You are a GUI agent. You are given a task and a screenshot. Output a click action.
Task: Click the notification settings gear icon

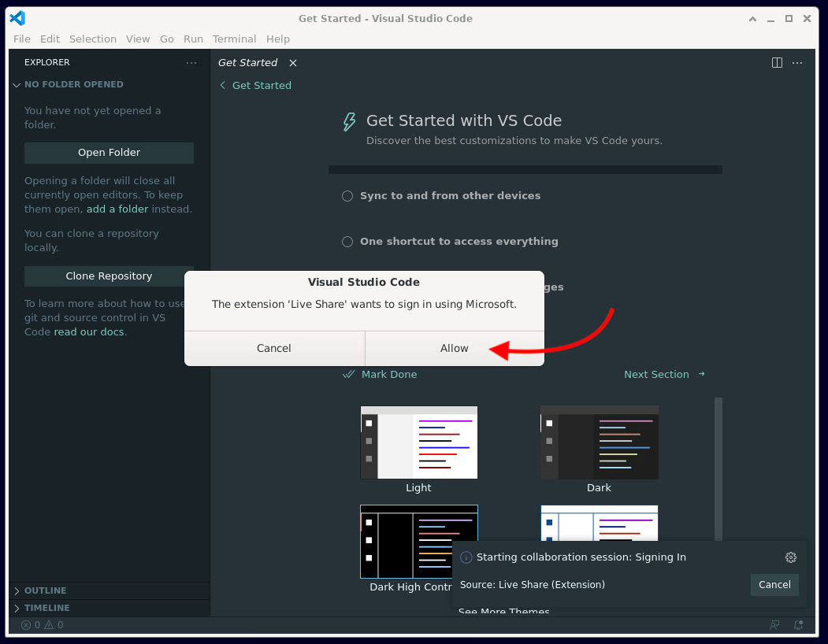(x=790, y=557)
